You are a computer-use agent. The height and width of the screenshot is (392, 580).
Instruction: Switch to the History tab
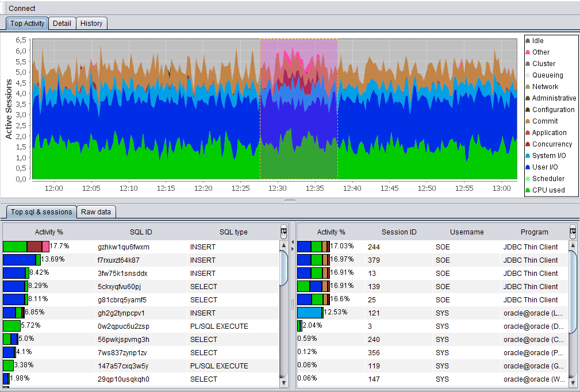(91, 24)
